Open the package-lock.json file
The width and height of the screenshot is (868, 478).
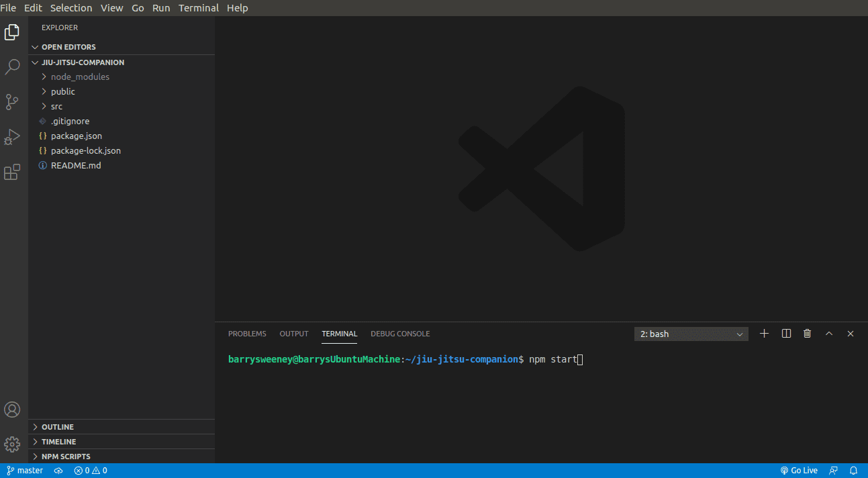coord(122,150)
